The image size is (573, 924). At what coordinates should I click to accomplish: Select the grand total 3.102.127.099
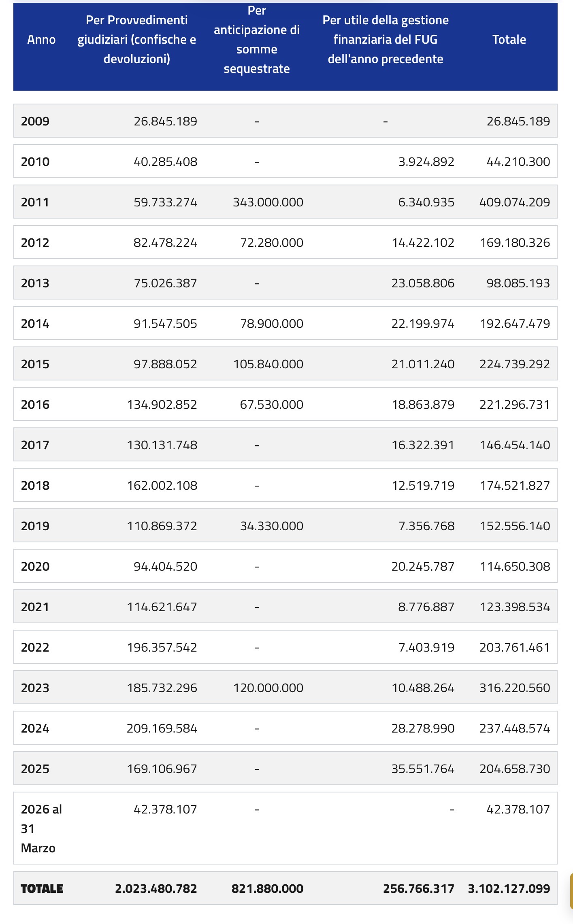(509, 888)
